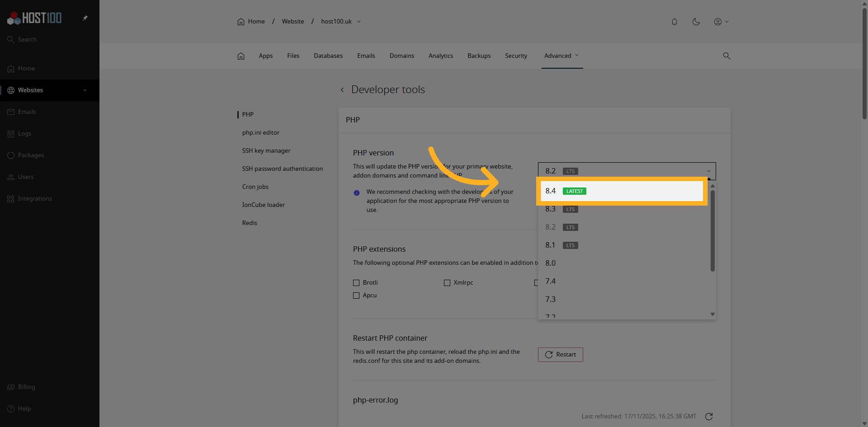868x427 pixels.
Task: Open the user account menu
Action: coord(721,22)
